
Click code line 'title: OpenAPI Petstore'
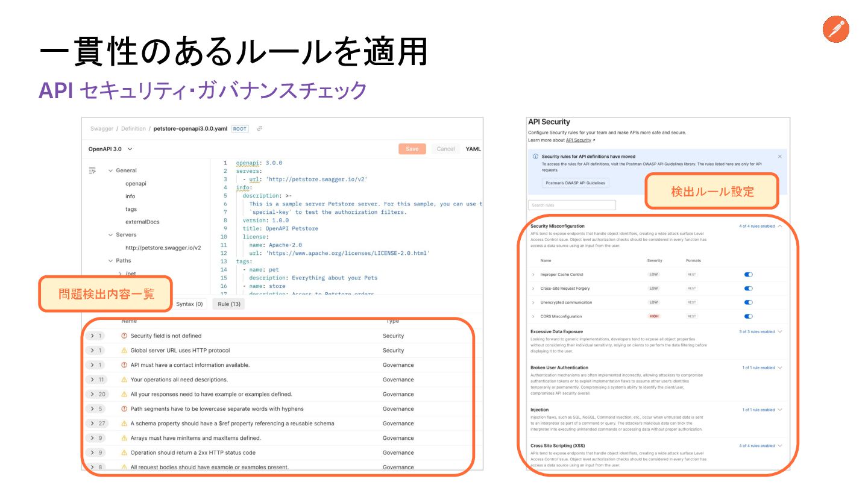[280, 228]
